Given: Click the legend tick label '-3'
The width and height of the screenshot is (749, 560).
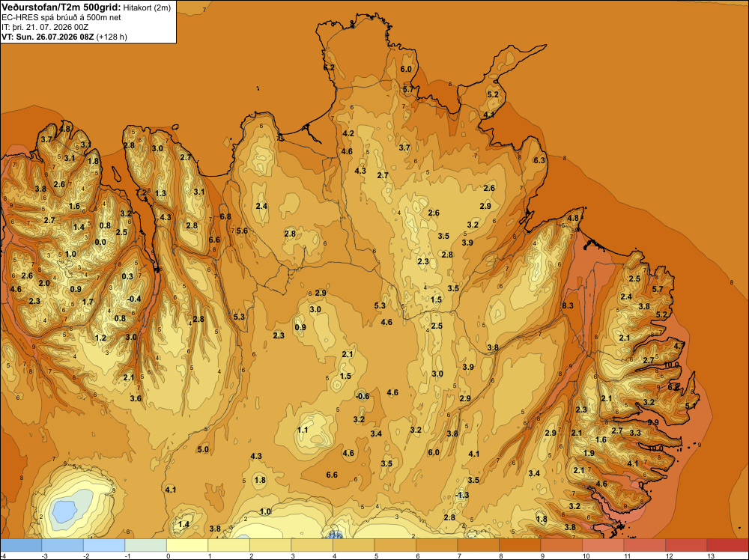Looking at the screenshot, I should point(46,556).
